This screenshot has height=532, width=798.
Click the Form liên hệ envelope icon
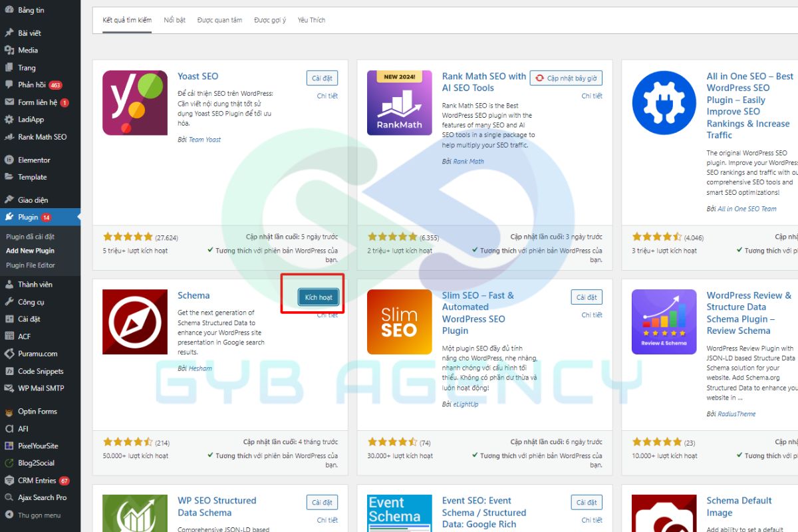coord(9,102)
